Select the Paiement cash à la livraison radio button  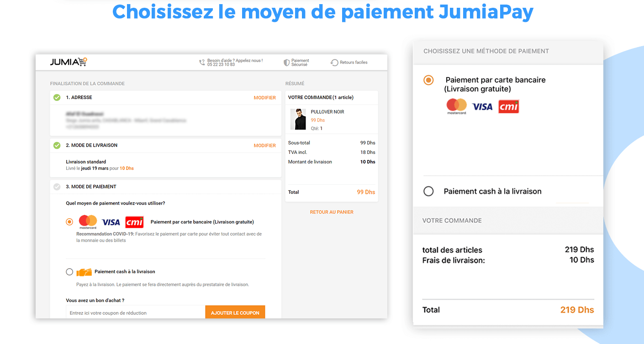point(69,271)
